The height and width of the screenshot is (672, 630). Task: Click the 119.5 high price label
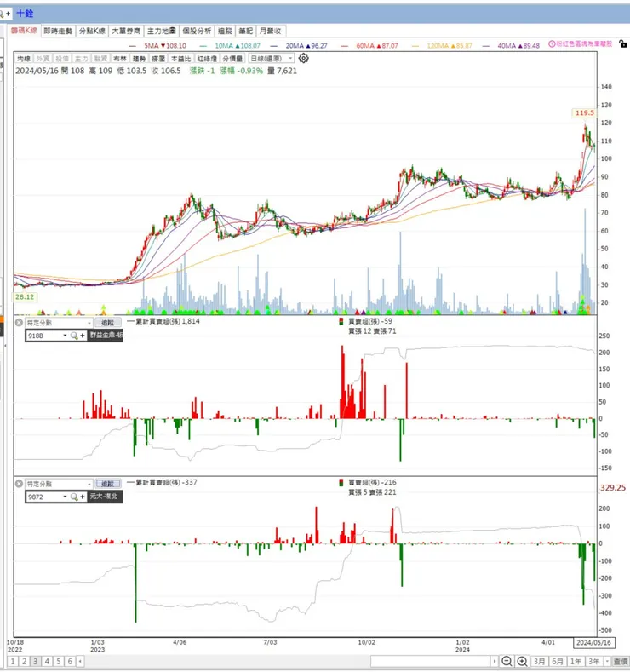(x=585, y=112)
